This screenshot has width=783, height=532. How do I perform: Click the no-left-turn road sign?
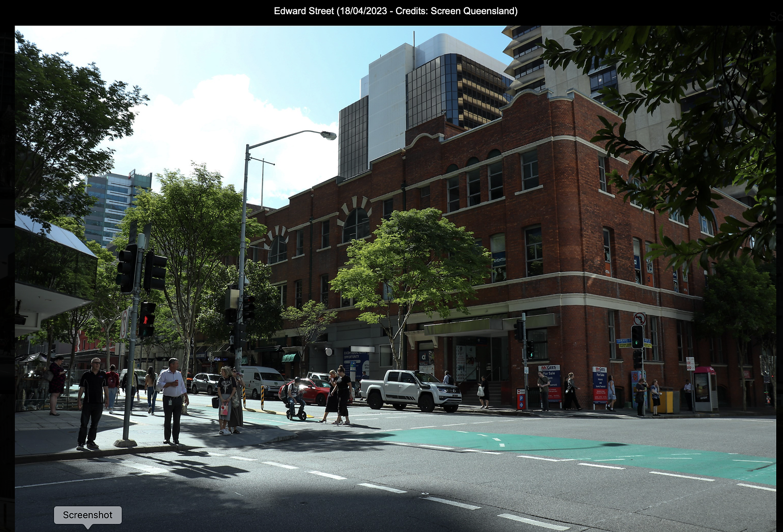(639, 319)
